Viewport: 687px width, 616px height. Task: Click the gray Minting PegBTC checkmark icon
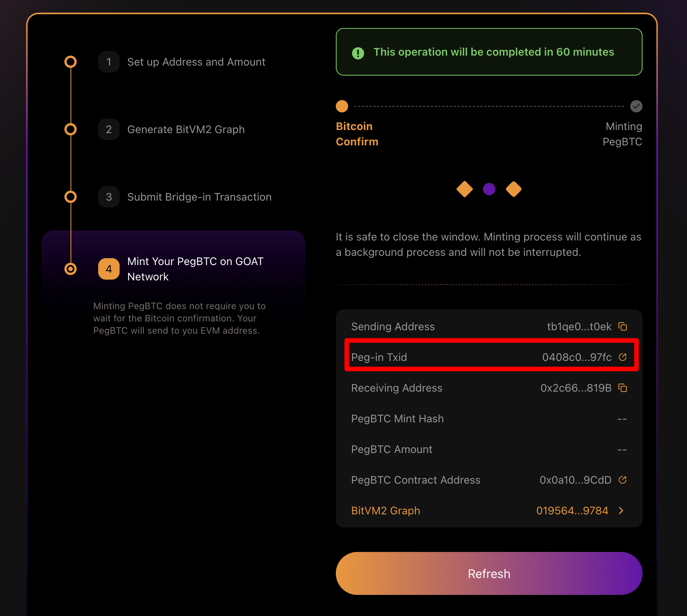point(636,106)
